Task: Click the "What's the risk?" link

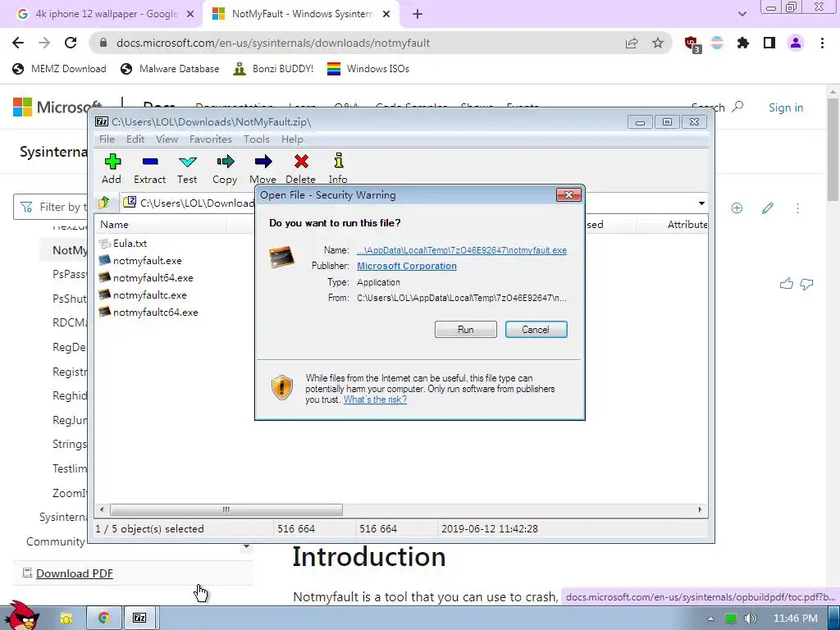Action: [x=375, y=399]
